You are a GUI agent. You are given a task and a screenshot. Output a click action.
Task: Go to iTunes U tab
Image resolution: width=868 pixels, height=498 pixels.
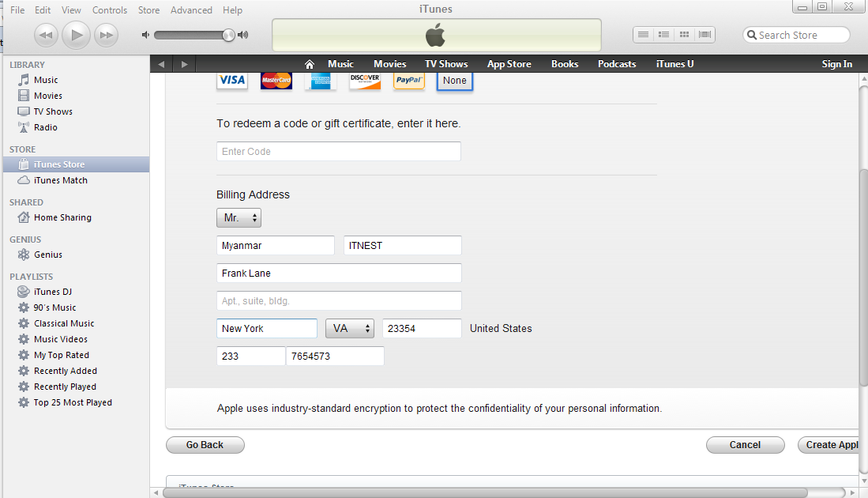point(674,64)
